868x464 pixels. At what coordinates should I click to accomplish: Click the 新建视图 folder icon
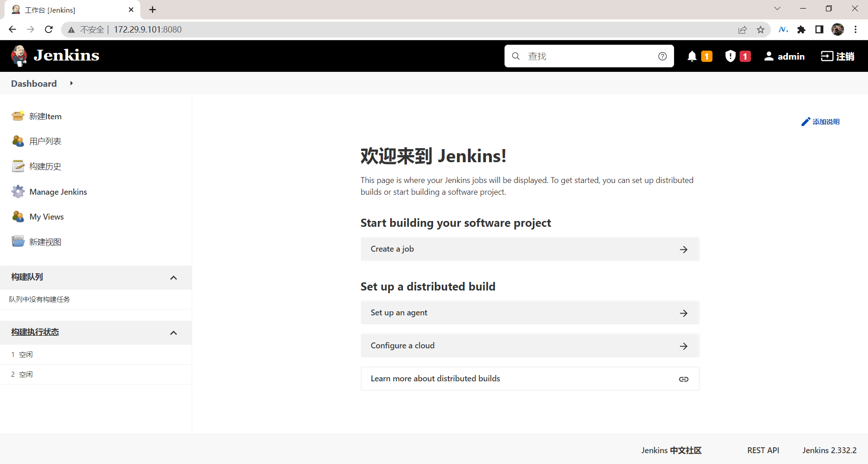click(18, 241)
